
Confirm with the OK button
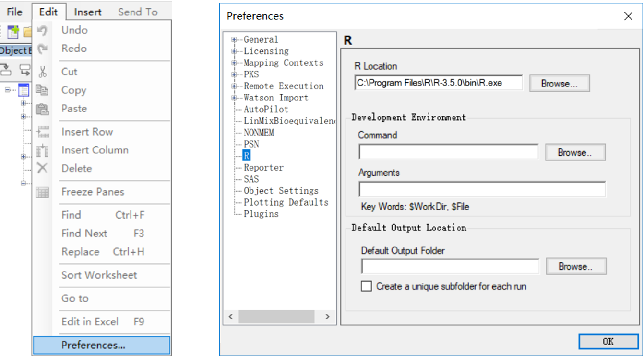tap(608, 342)
